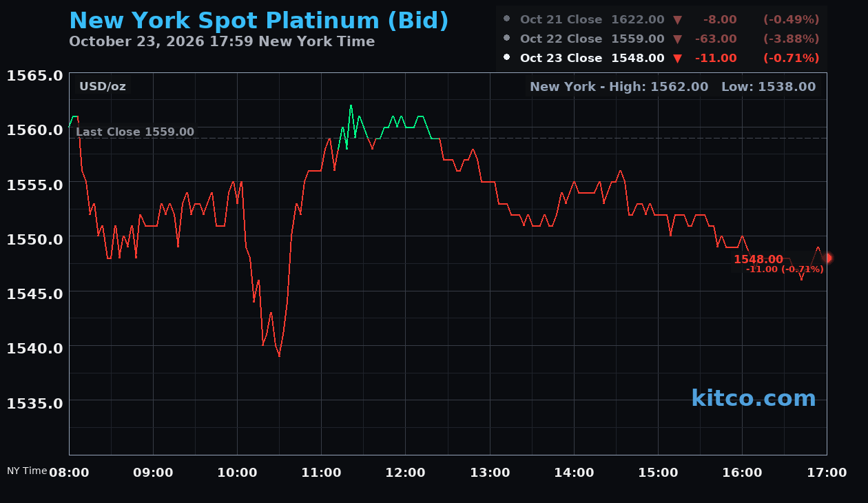Click the Low: 1538.00 label
Viewport: 868px width, 503px height.
click(x=768, y=86)
